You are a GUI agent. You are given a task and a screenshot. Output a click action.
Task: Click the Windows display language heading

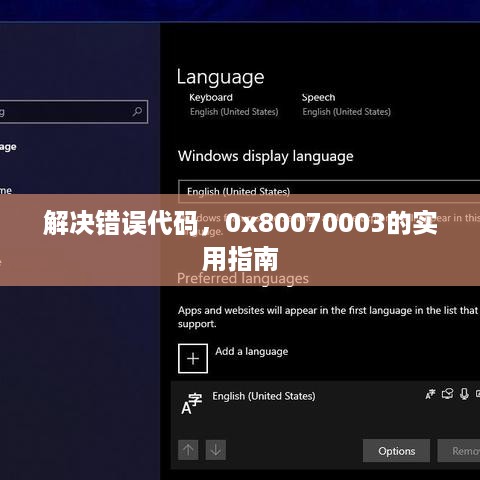[x=266, y=156]
